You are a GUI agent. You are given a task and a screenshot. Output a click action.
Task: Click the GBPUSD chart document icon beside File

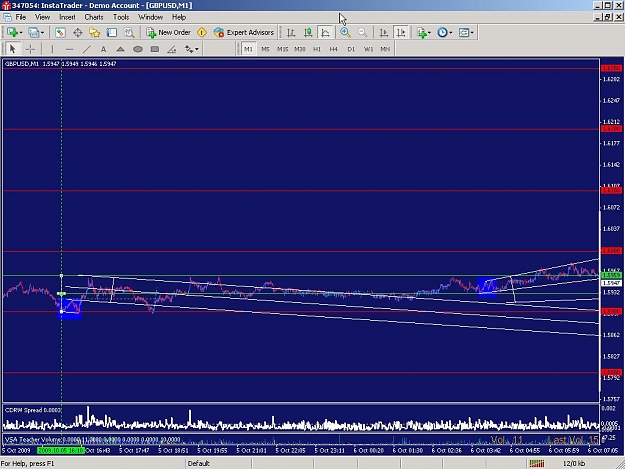(7, 17)
